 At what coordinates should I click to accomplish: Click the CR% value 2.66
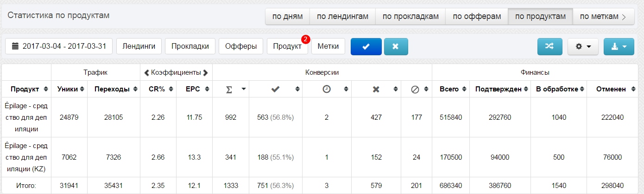point(158,157)
